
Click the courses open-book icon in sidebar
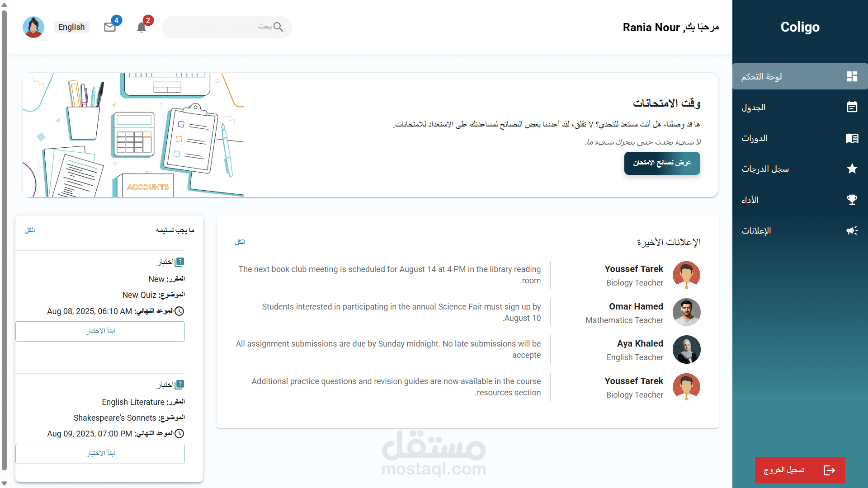pos(852,138)
